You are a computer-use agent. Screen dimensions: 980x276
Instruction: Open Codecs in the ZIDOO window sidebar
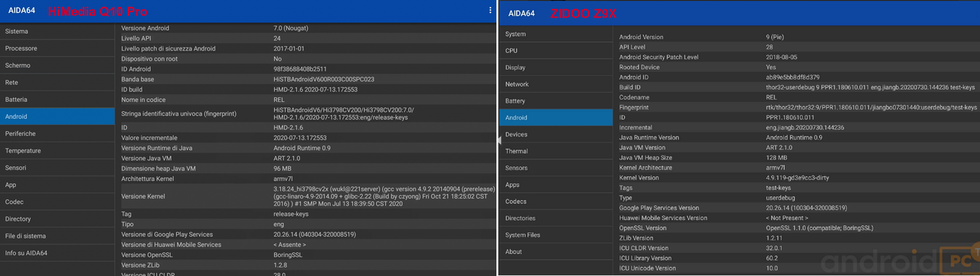555,202
